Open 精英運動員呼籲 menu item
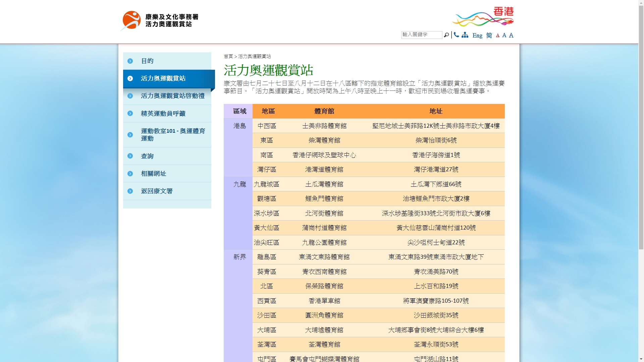Image resolution: width=644 pixels, height=362 pixels. tap(167, 114)
